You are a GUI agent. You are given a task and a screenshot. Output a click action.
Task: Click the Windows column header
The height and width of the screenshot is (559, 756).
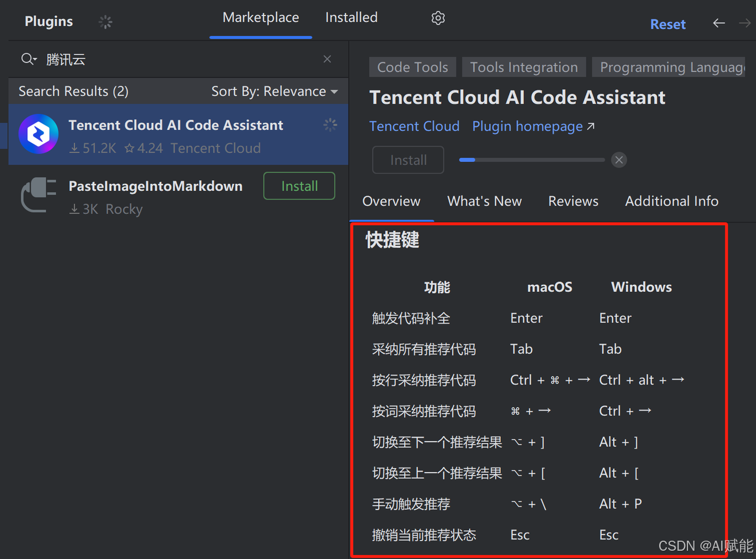click(641, 287)
